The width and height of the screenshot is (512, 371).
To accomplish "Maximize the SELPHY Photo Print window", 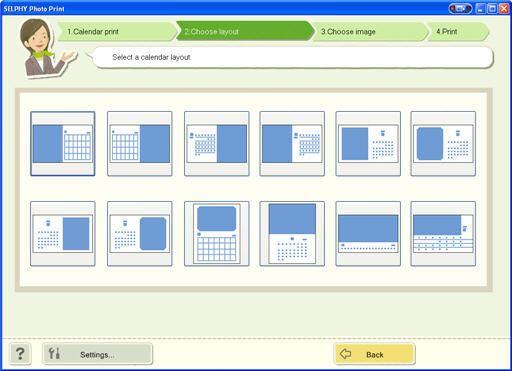I will click(492, 9).
